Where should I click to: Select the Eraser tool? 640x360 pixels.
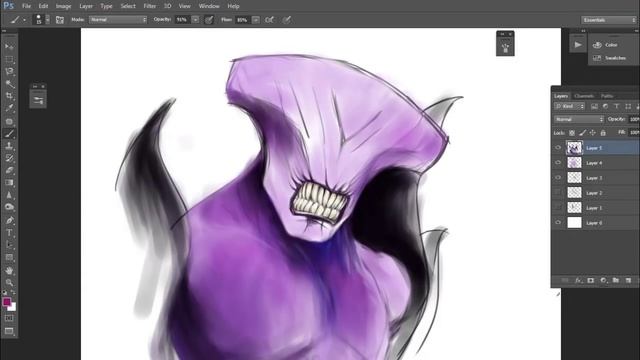[x=9, y=170]
